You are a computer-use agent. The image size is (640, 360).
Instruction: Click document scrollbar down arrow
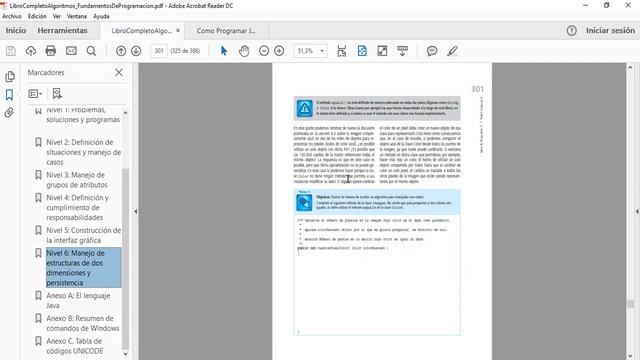click(x=630, y=356)
